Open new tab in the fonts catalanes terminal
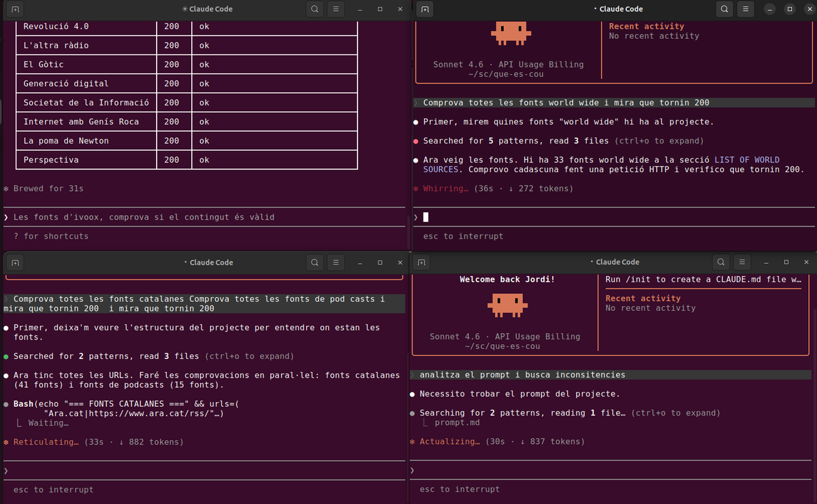This screenshot has height=504, width=817. coord(15,263)
